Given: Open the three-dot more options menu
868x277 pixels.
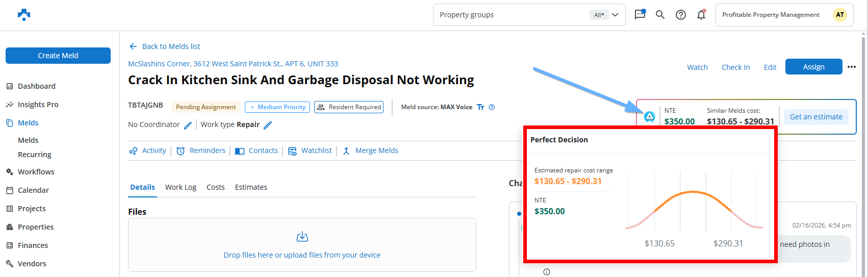Looking at the screenshot, I should (851, 67).
